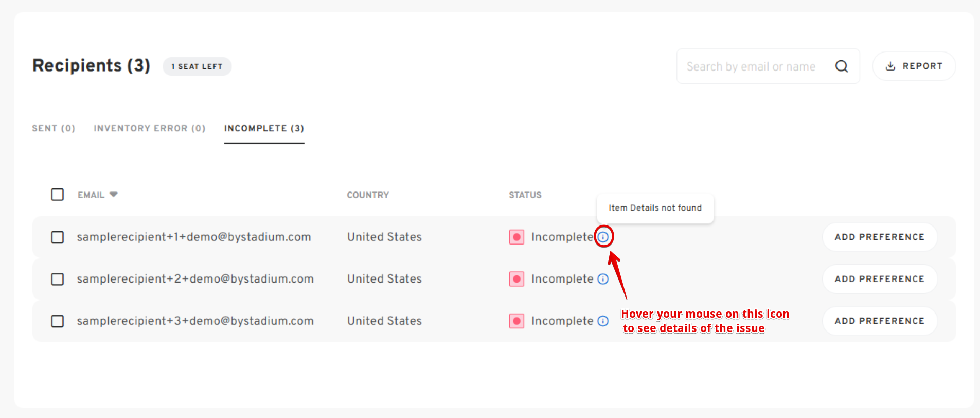
Task: Click info icon for samplerecipient+2 status
Action: (x=603, y=279)
